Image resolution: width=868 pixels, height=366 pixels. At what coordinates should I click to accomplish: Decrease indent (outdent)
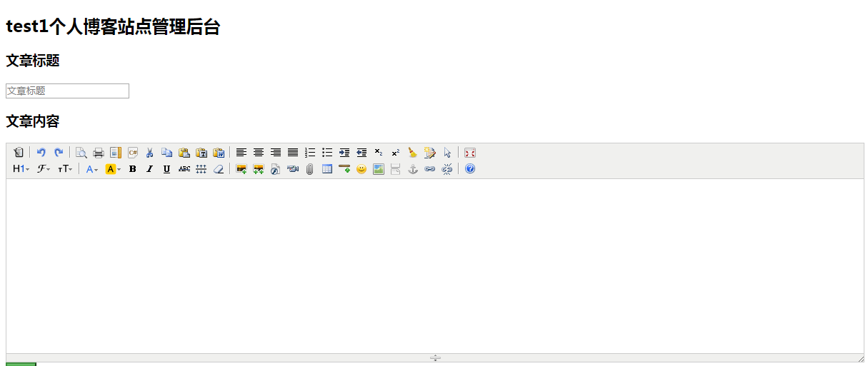coord(361,152)
